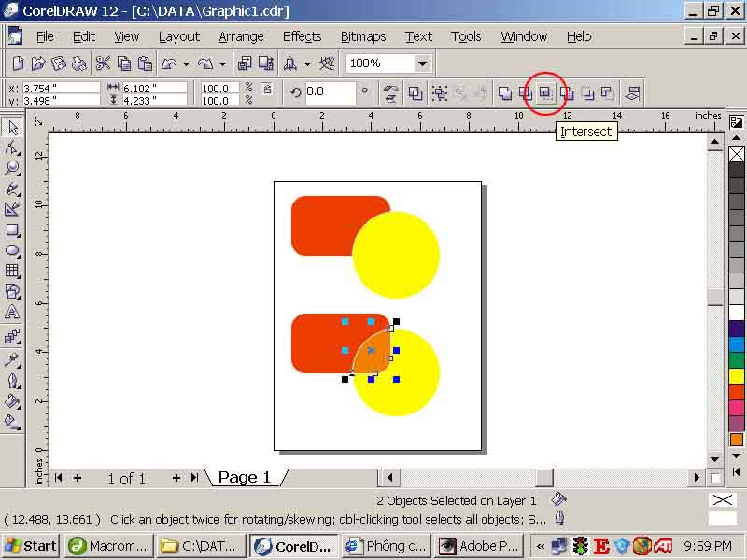Click the Start button
Viewport: 747px width, 560px height.
point(30,546)
